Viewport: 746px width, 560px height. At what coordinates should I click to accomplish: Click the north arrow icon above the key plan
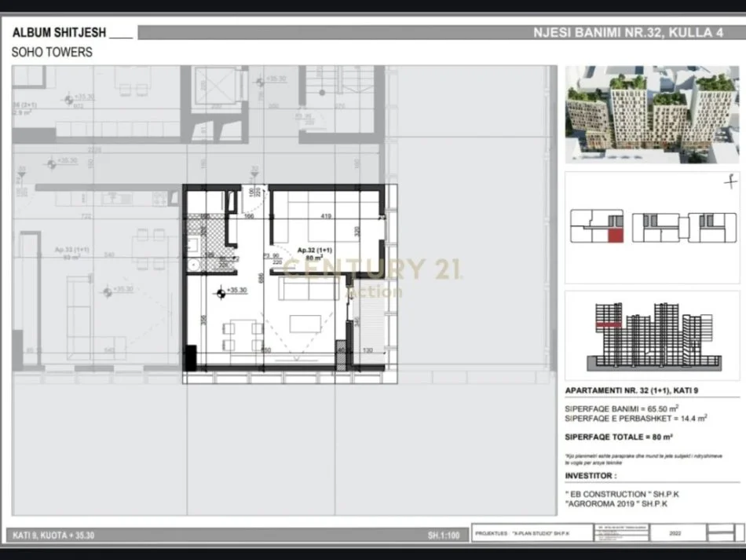pos(730,182)
